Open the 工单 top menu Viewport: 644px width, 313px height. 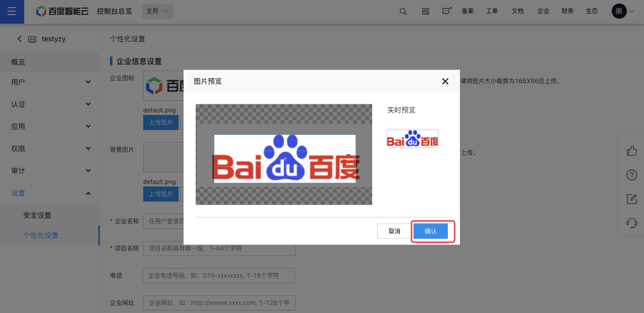(x=492, y=11)
